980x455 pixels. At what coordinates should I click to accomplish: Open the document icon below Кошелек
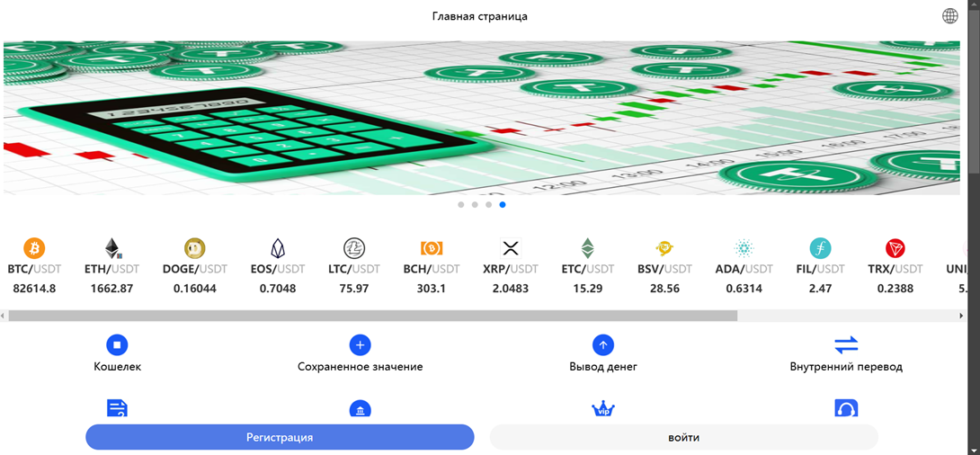117,409
